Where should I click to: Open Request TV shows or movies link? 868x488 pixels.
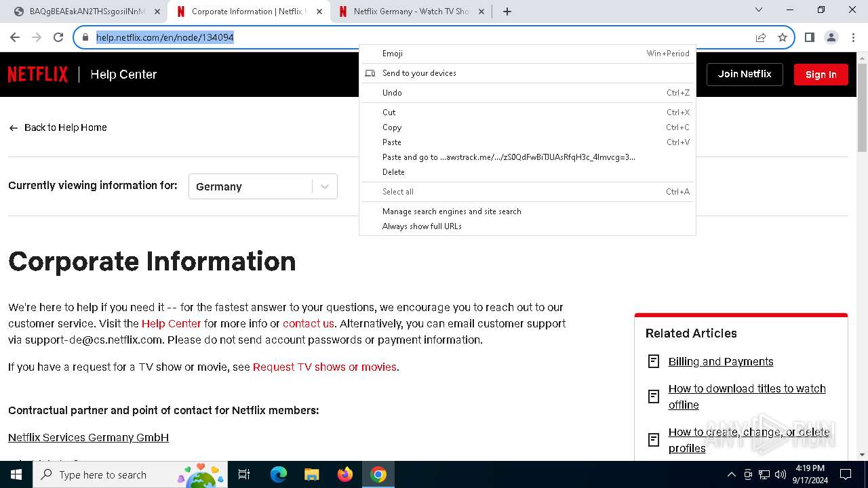point(324,367)
